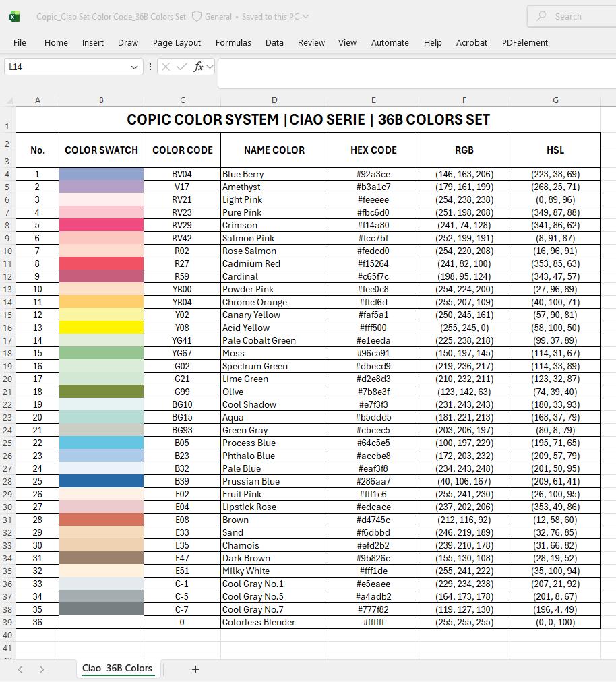Switch to the Data tab

[x=274, y=42]
